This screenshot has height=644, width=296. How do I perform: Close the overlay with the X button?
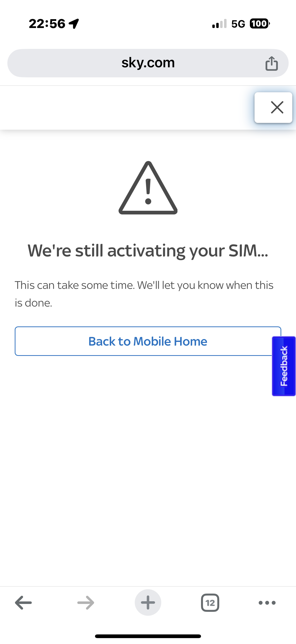(x=273, y=108)
